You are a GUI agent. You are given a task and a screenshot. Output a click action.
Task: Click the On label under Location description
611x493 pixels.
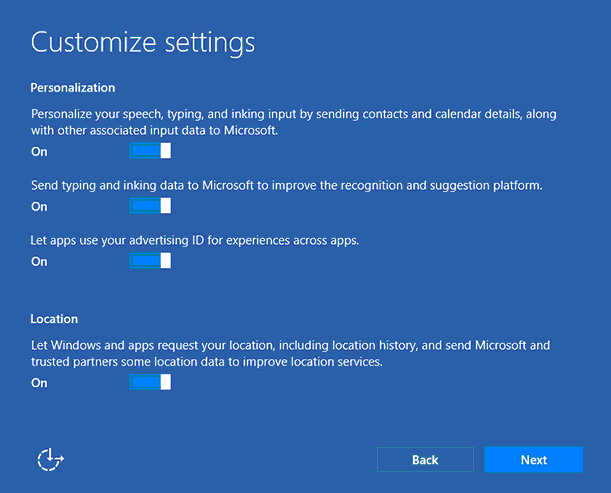pyautogui.click(x=39, y=383)
